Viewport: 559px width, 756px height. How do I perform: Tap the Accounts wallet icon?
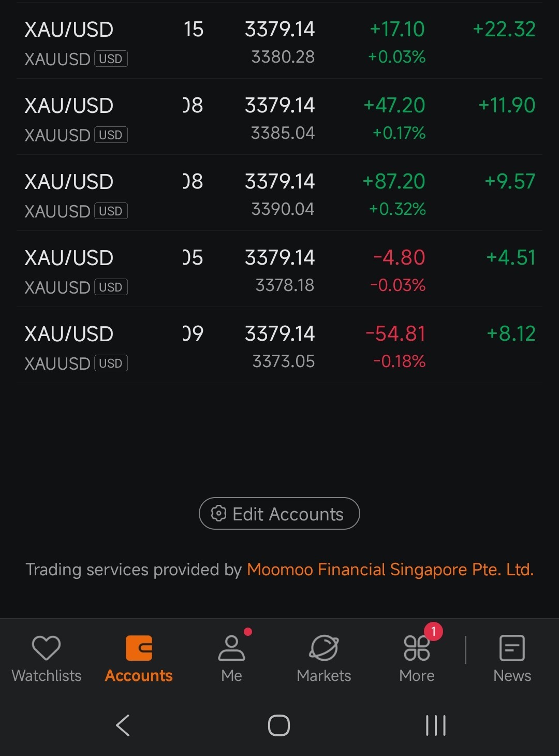click(x=139, y=648)
